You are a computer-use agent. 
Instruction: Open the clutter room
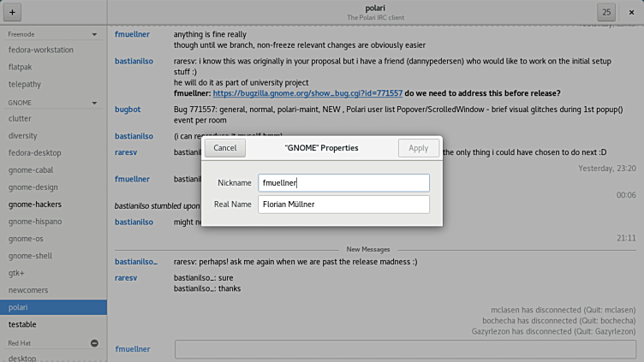click(53, 118)
